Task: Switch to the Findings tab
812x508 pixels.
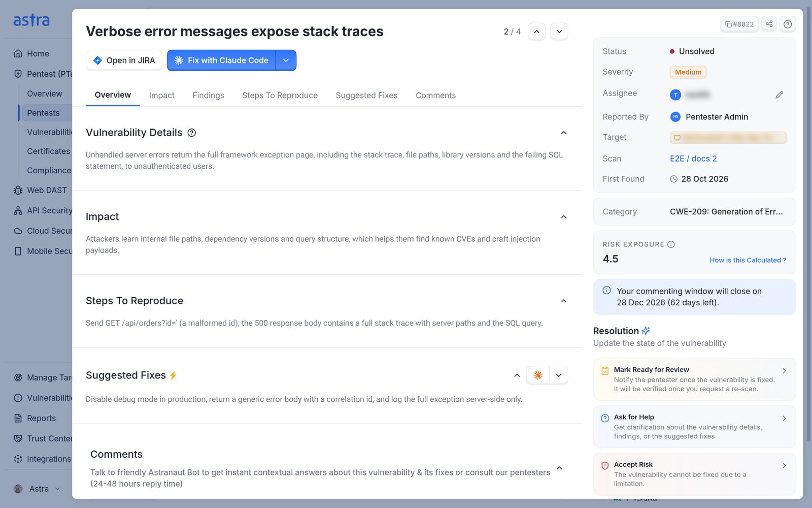Action: [208, 96]
